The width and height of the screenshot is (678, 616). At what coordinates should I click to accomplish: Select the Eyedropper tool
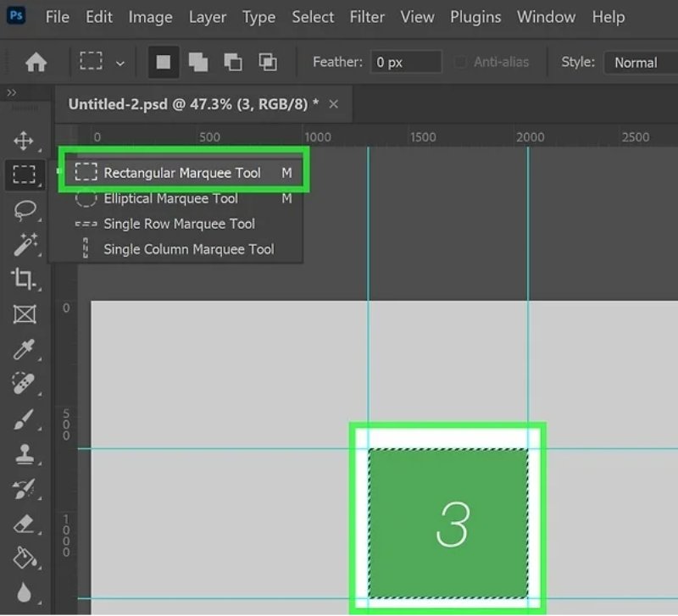click(25, 349)
